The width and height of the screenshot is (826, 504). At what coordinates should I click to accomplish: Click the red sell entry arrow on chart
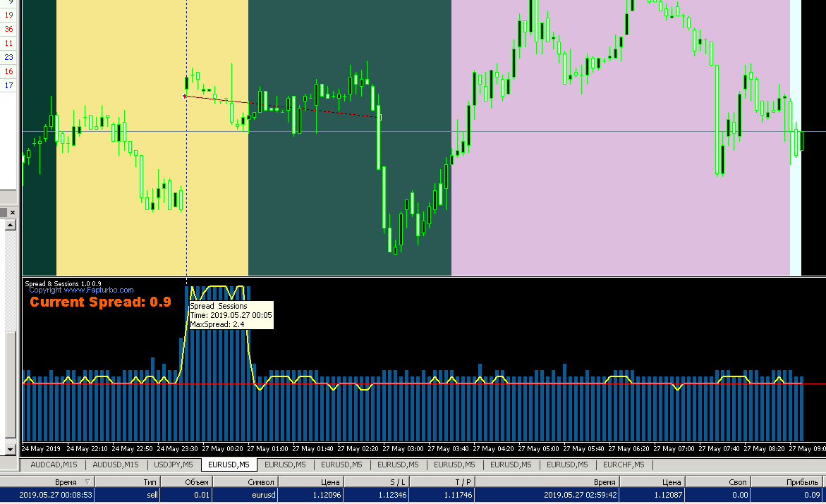coord(184,96)
